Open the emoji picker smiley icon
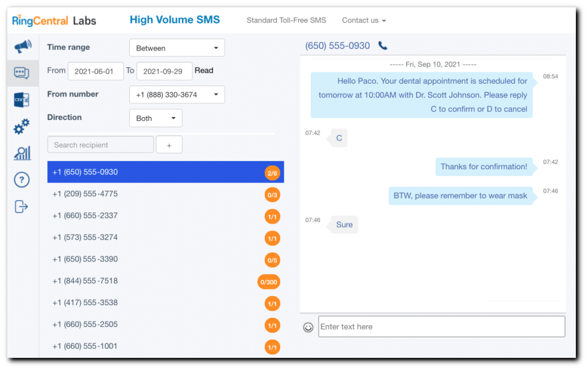 click(x=308, y=327)
